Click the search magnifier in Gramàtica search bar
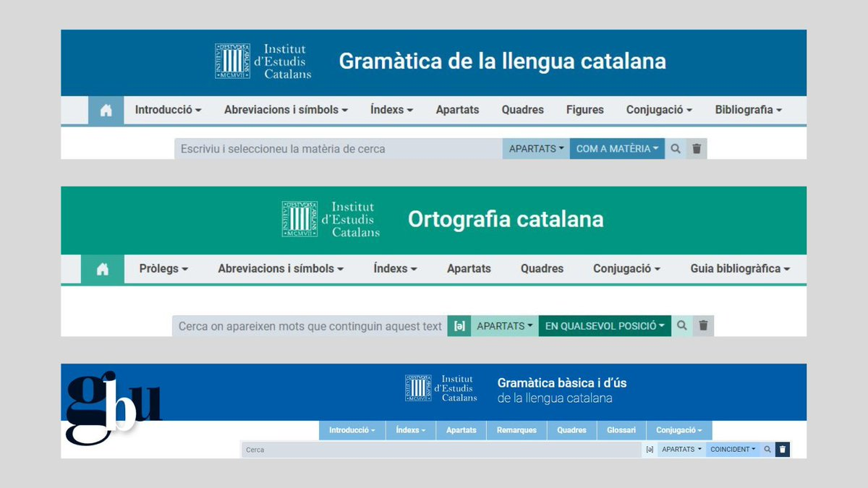The image size is (868, 488). pyautogui.click(x=676, y=149)
